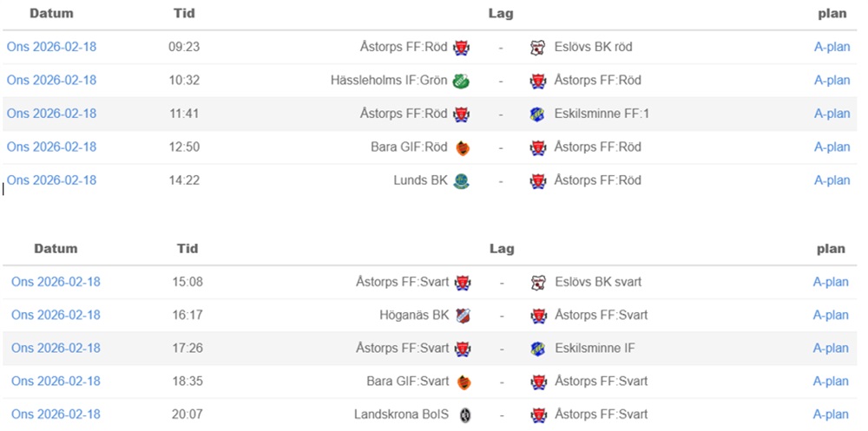Open date link for the 18:35 match
Image resolution: width=868 pixels, height=431 pixels.
56,381
